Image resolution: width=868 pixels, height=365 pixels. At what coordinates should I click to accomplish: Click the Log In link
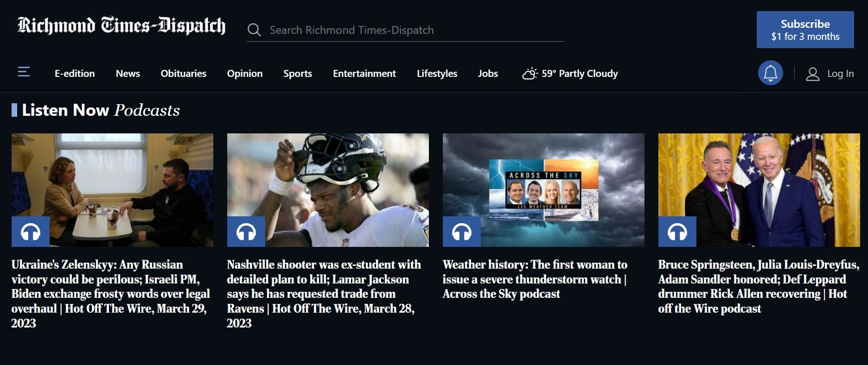[840, 74]
